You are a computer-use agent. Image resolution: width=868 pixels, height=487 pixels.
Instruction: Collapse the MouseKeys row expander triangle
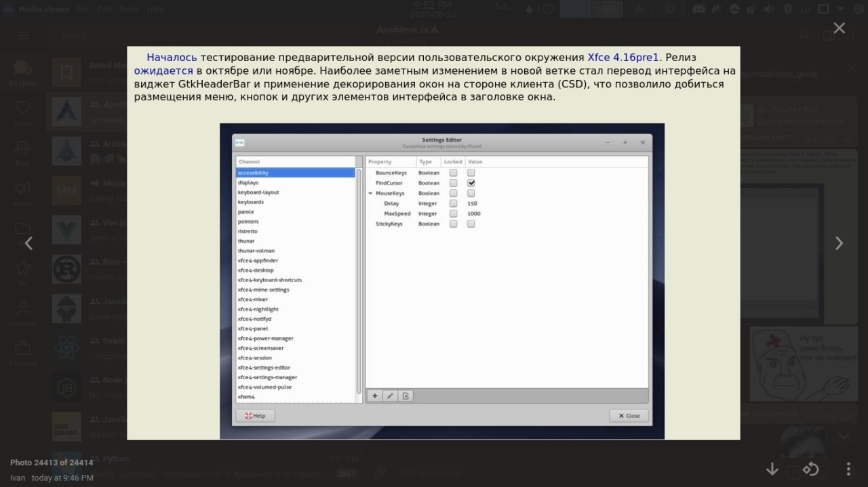[370, 193]
